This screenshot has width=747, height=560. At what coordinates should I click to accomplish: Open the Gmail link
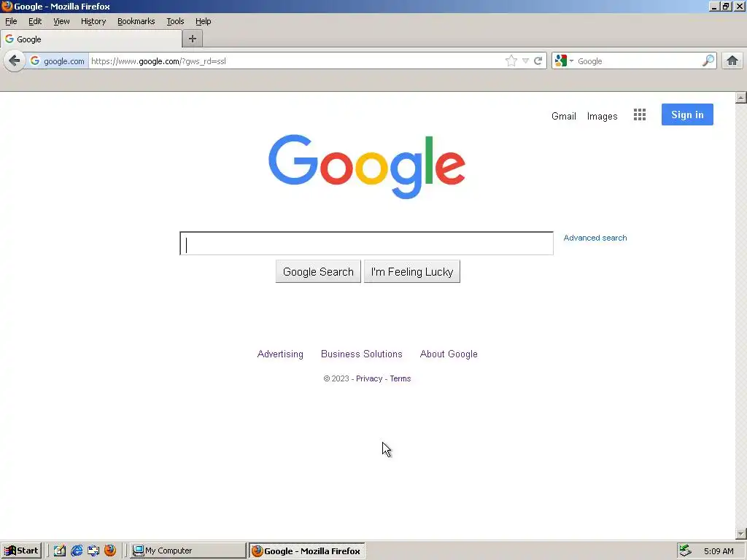click(x=564, y=116)
